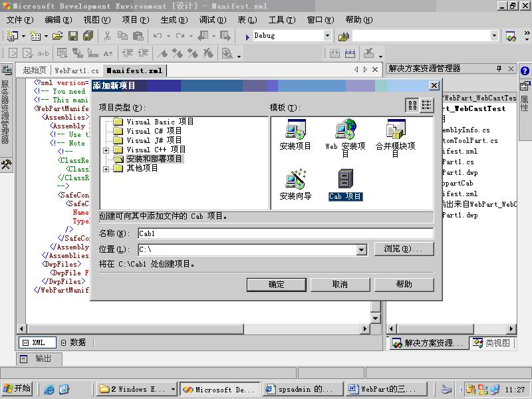This screenshot has height=399, width=532.
Task: Click the Undo toolbar icon
Action: tap(157, 36)
